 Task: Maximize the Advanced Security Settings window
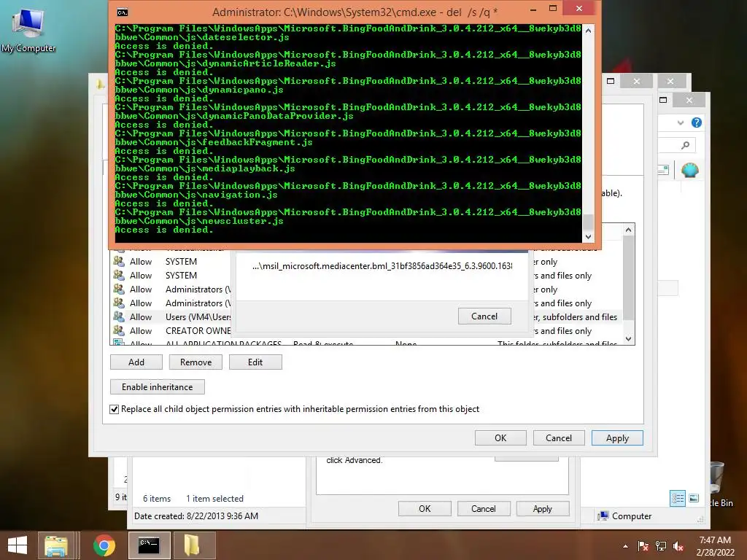[611, 81]
